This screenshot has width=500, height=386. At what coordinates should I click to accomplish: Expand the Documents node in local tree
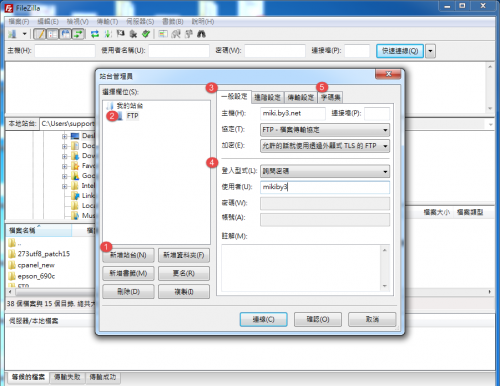pyautogui.click(x=65, y=146)
